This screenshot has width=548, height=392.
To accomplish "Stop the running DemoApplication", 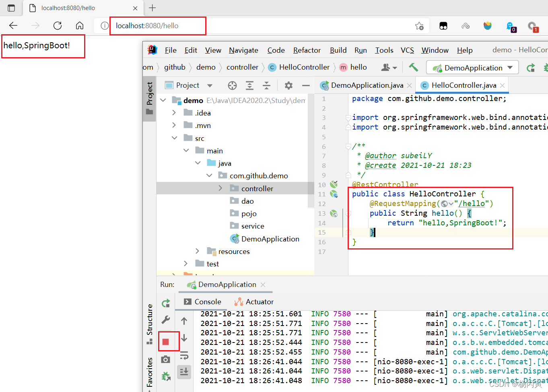I will click(x=165, y=342).
